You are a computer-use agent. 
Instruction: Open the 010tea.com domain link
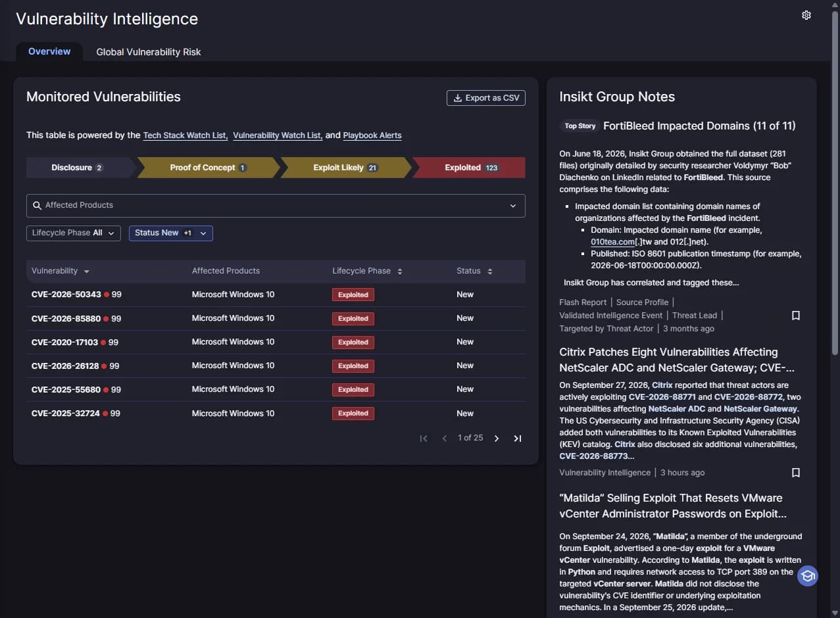click(x=612, y=242)
